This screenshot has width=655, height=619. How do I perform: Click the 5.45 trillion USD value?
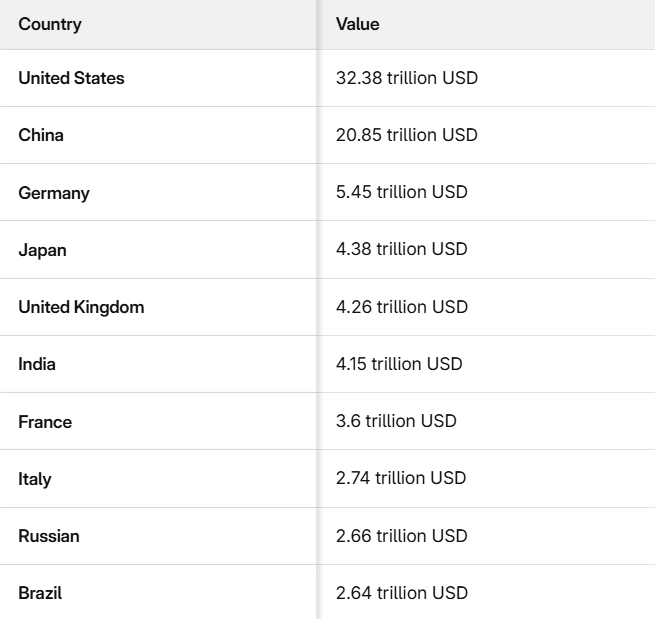point(402,192)
